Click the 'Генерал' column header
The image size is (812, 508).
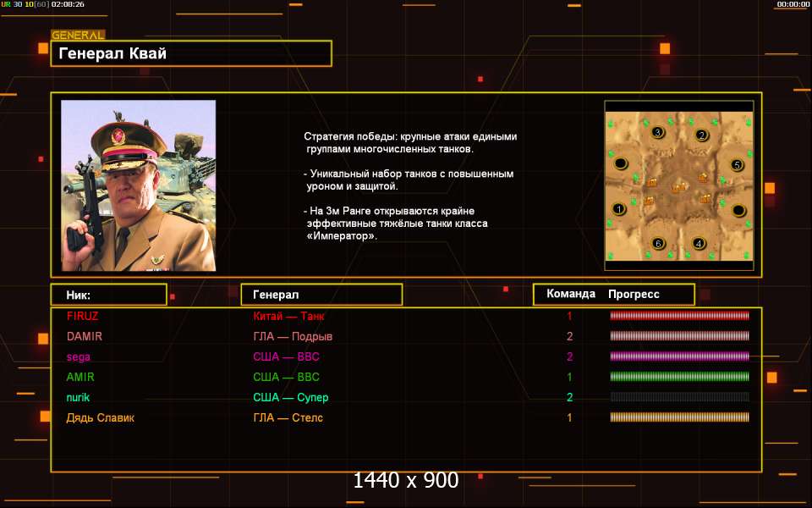point(321,295)
